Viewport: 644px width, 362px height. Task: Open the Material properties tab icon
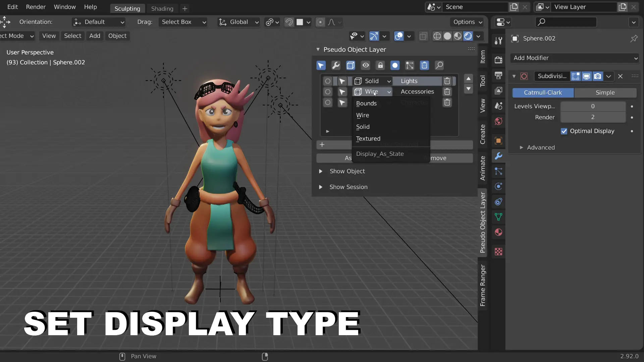coord(498,232)
